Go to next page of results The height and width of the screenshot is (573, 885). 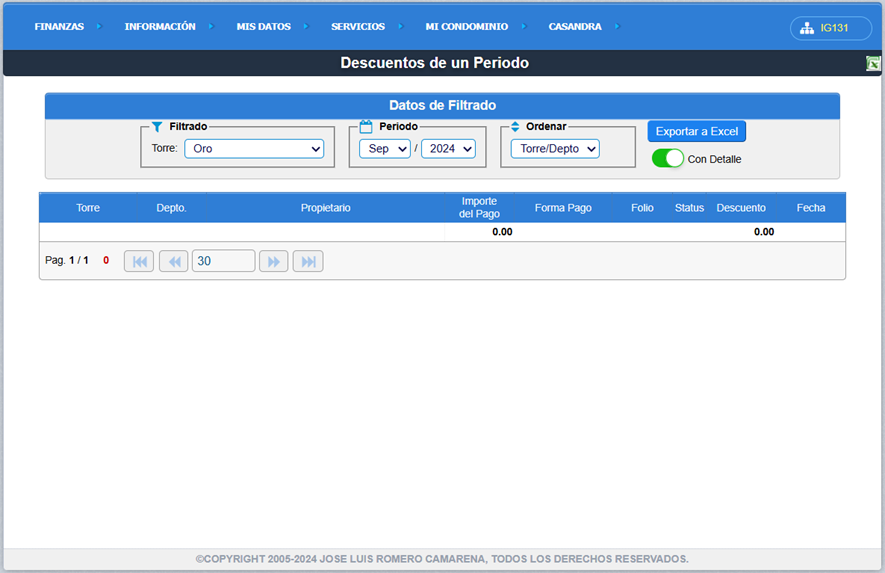(273, 261)
